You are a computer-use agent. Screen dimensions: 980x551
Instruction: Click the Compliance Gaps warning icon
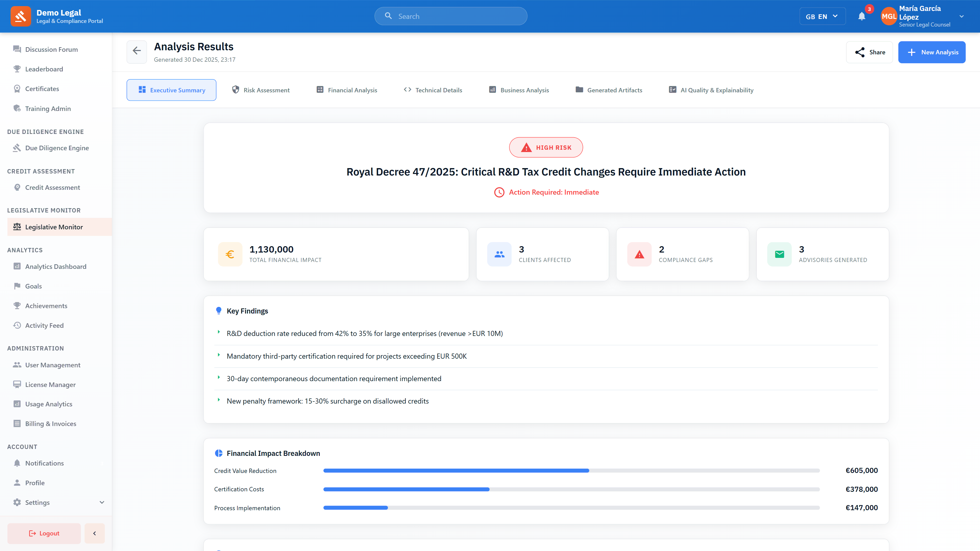click(639, 254)
